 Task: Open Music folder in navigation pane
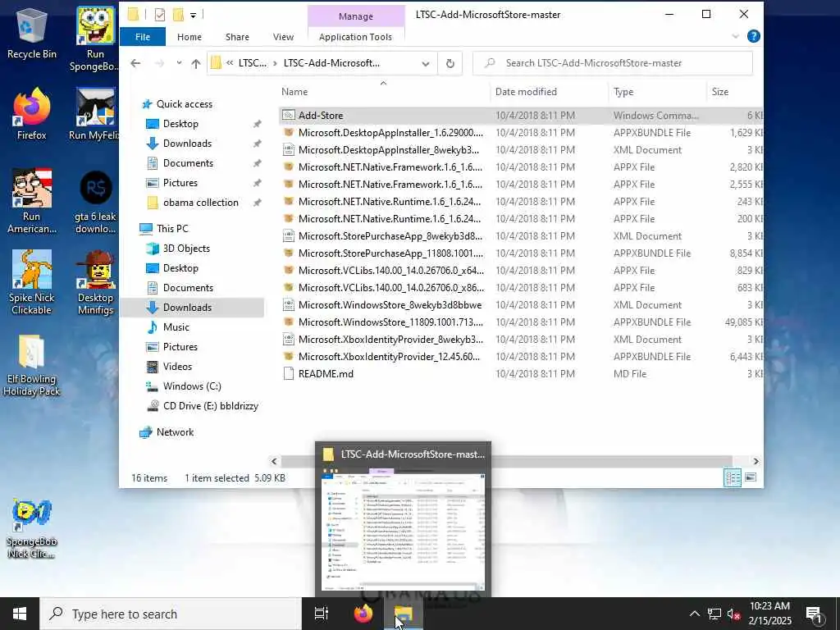point(176,327)
